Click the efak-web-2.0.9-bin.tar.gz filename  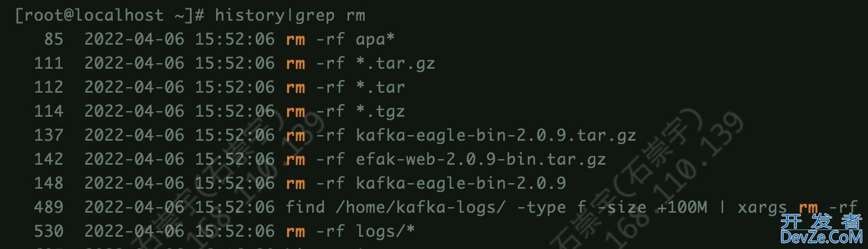481,159
